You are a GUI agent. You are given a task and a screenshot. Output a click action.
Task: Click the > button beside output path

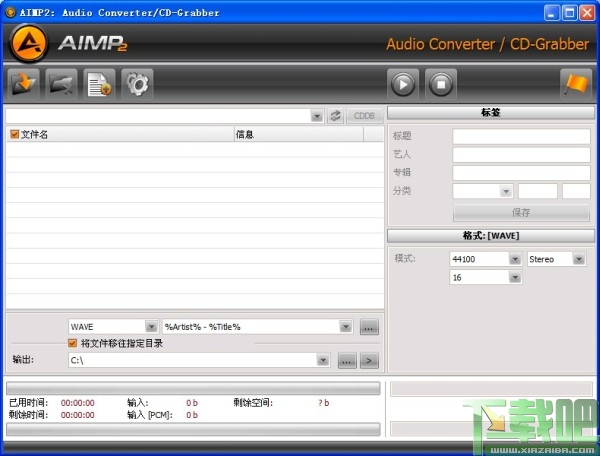(x=369, y=361)
